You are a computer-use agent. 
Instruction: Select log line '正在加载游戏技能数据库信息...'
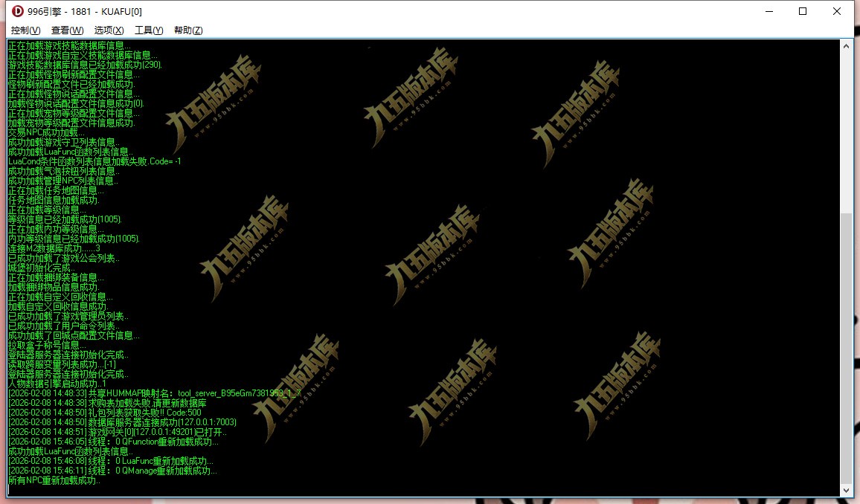pyautogui.click(x=70, y=45)
